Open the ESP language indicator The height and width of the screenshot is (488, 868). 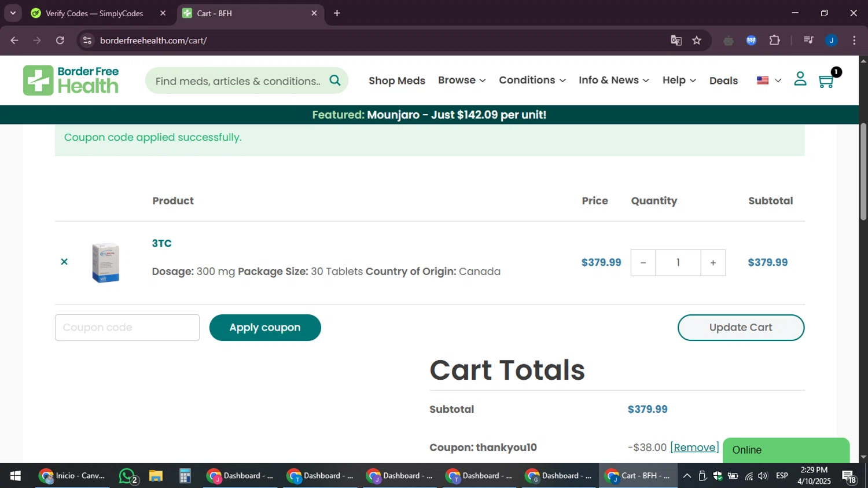(782, 476)
